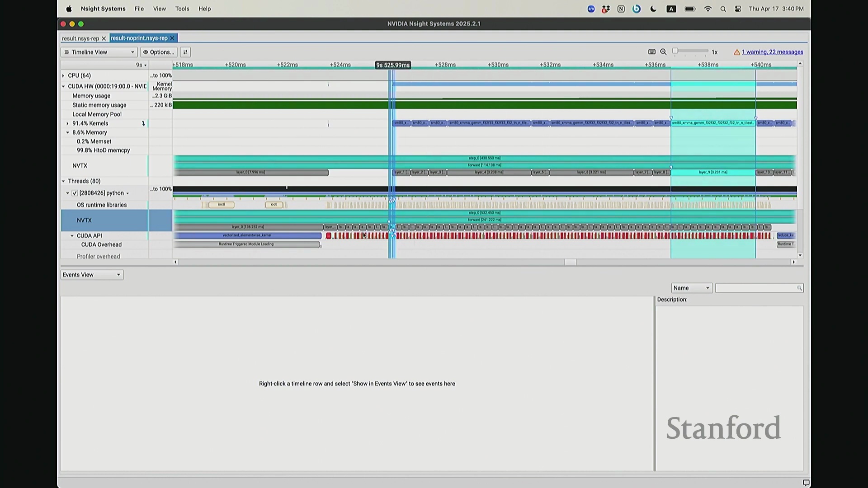
Task: Click the Options... button
Action: [x=159, y=52]
